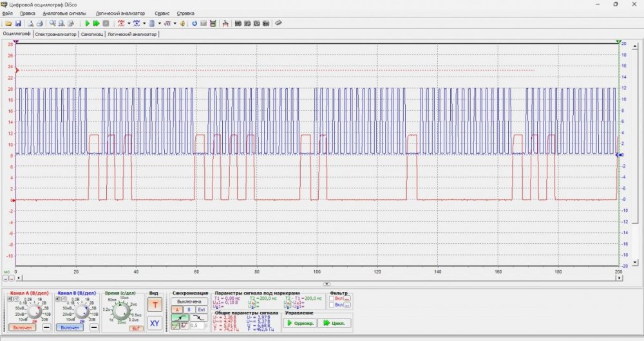
Task: Enable the red channel filter checkbox
Action: [x=332, y=299]
